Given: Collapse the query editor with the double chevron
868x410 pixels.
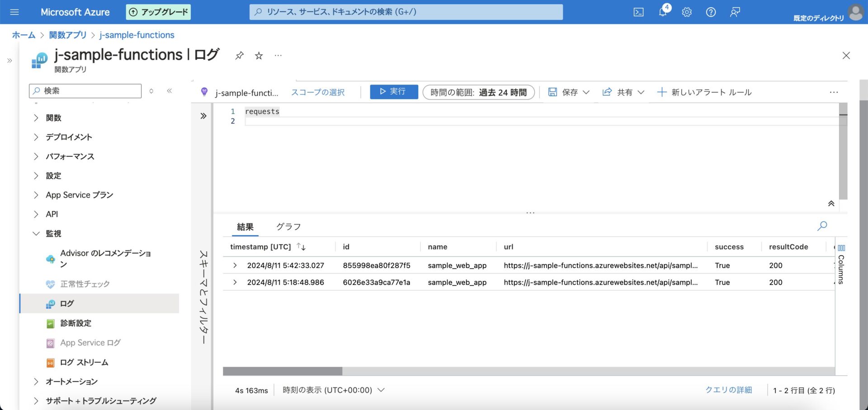Looking at the screenshot, I should (x=831, y=203).
